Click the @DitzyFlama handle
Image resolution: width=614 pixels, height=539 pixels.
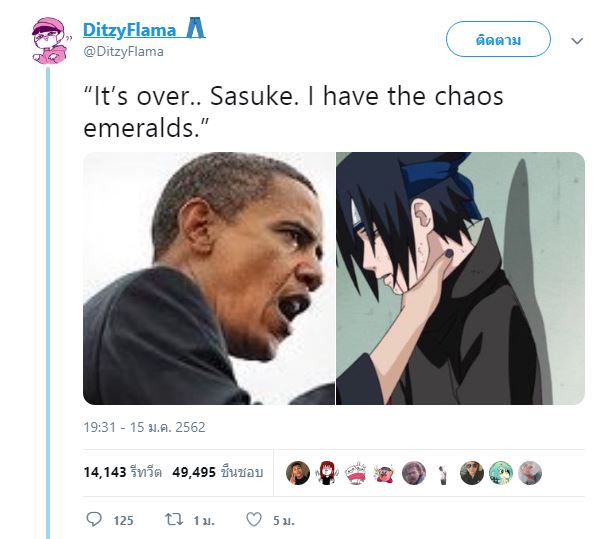[123, 52]
